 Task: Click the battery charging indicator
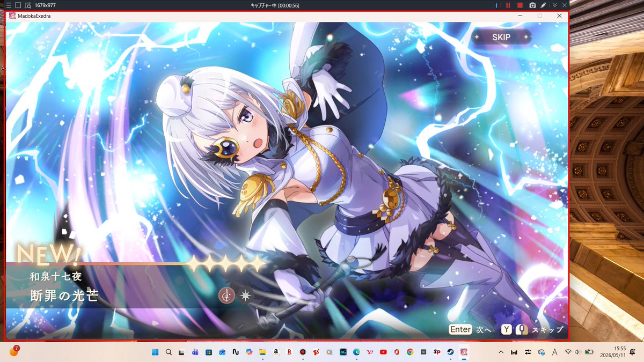pos(589,352)
